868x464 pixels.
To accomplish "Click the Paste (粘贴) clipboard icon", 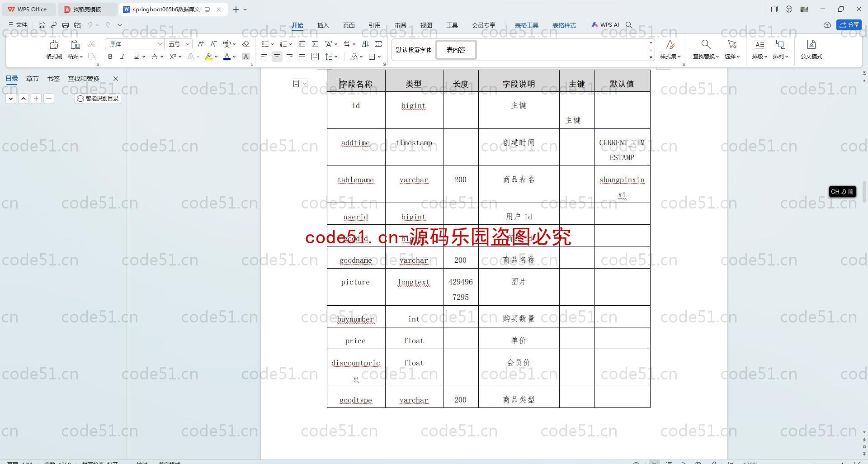I will click(75, 45).
